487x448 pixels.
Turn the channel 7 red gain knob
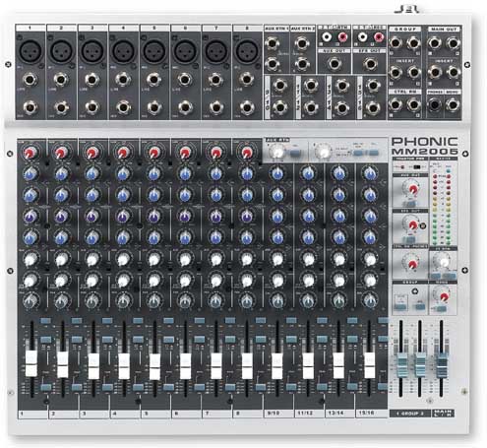pyautogui.click(x=215, y=153)
